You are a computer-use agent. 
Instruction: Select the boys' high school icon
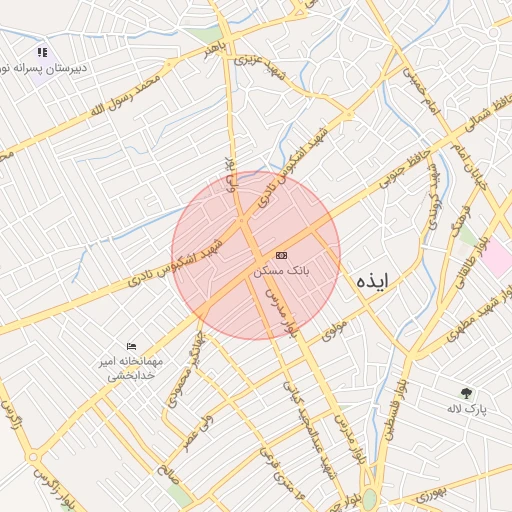pyautogui.click(x=42, y=52)
